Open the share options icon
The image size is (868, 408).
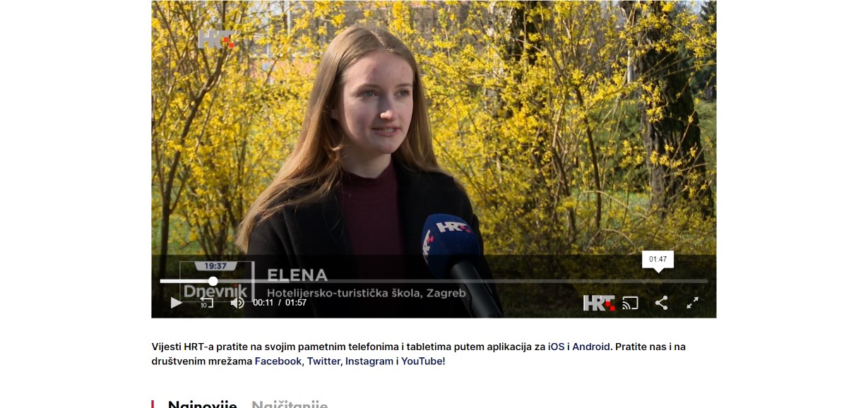[x=661, y=303]
